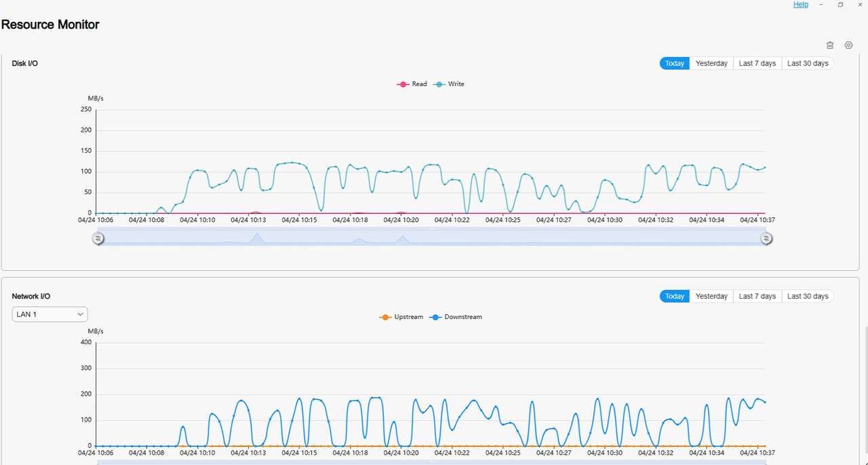Click the Disk I/O section title
868x465 pixels.
point(25,63)
